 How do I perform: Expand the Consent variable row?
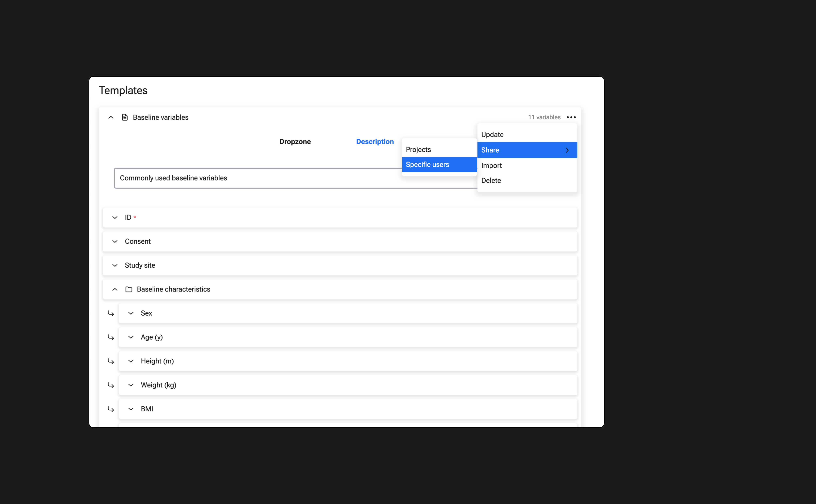coord(115,241)
